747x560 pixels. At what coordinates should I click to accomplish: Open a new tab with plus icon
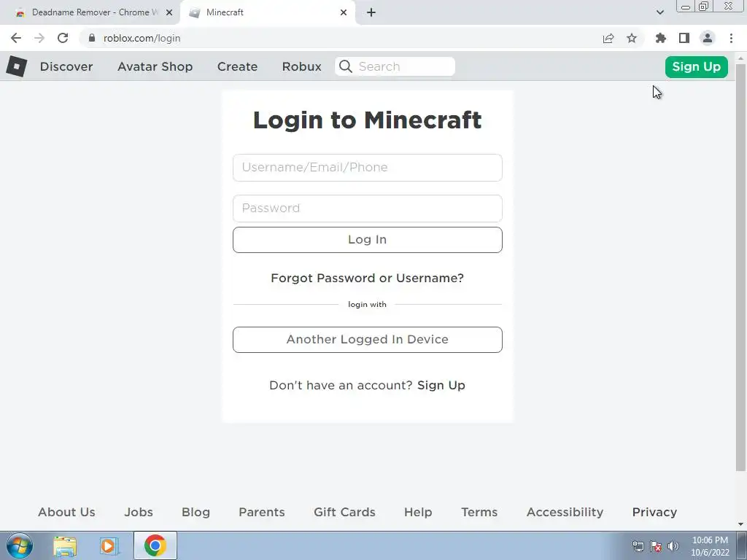371,12
